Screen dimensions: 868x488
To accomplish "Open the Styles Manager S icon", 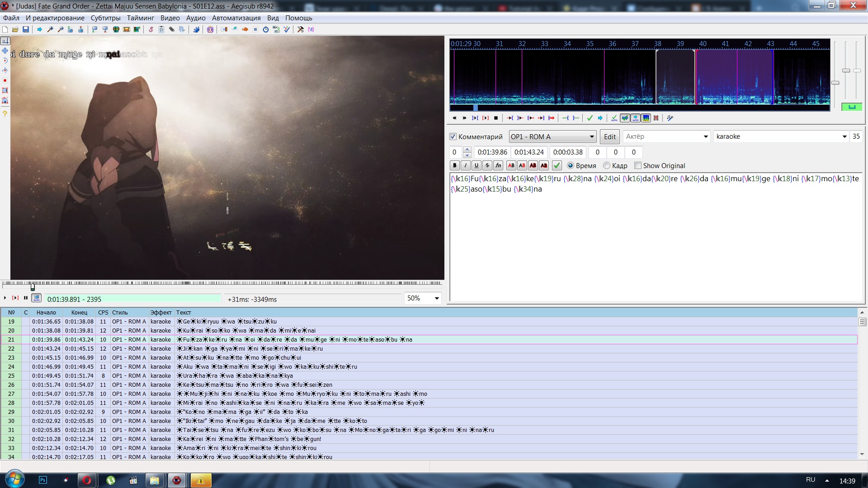I will pos(151,29).
